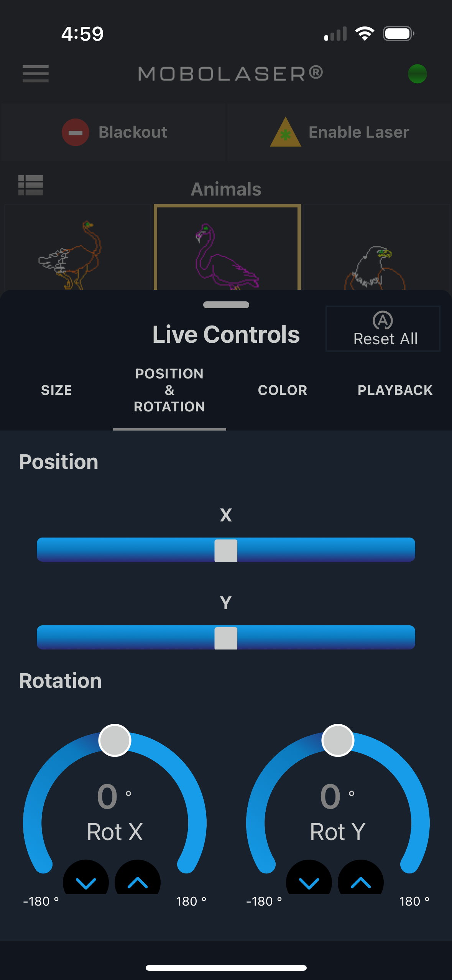Select the flamingo animation thumbnail
Viewport: 452px width, 980px height.
[x=227, y=249]
